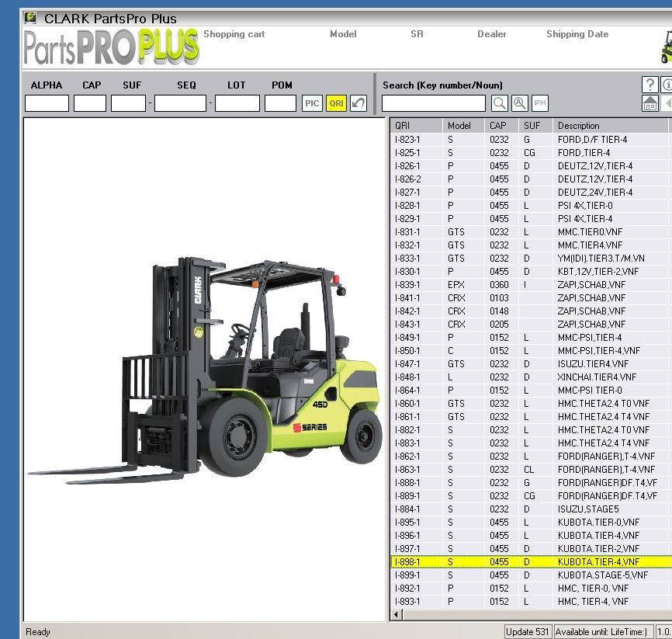Screen dimensions: 672x639
Task: Click the back navigation arrow at far right
Action: (668, 103)
